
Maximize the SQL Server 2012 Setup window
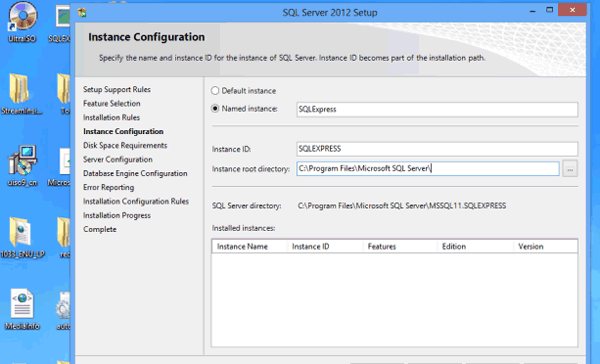coord(549,10)
